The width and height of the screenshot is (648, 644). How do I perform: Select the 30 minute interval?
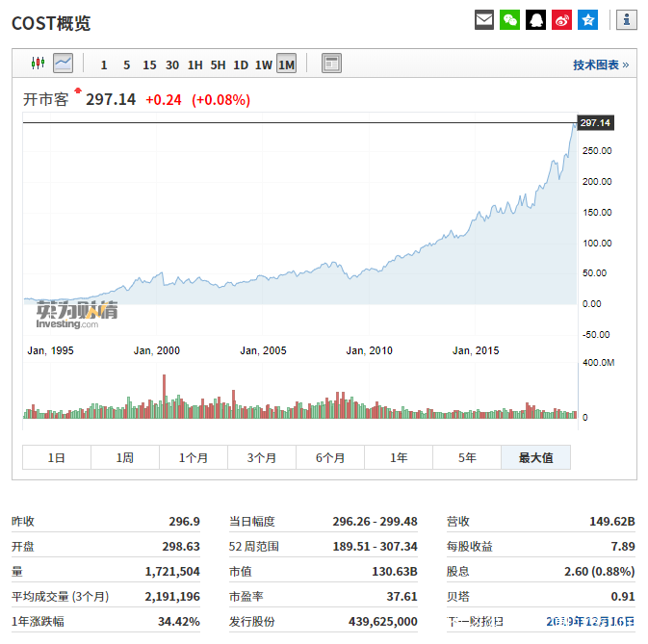(172, 64)
